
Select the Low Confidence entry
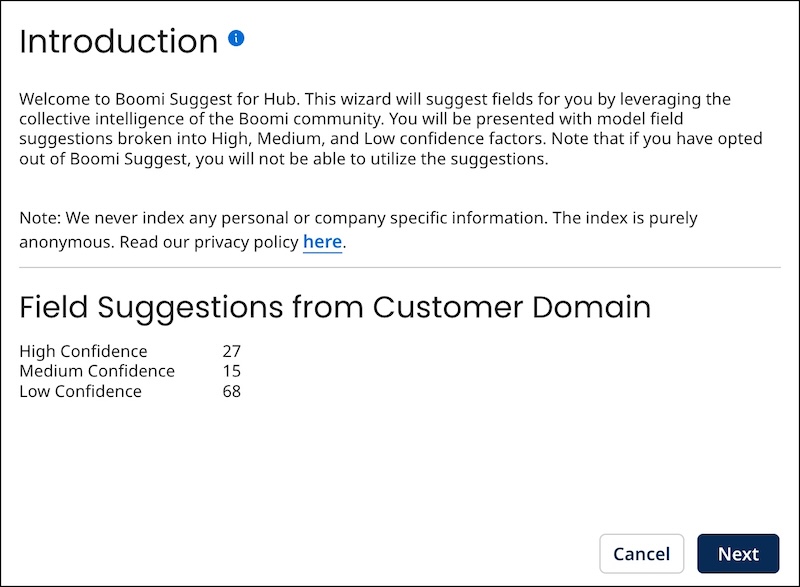point(80,391)
